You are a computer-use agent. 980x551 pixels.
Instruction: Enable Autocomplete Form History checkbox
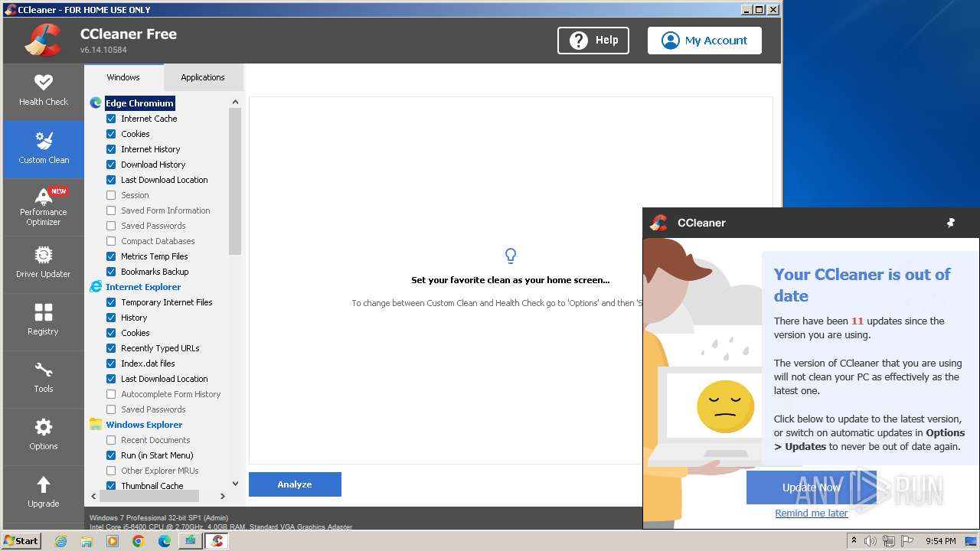pyautogui.click(x=111, y=394)
